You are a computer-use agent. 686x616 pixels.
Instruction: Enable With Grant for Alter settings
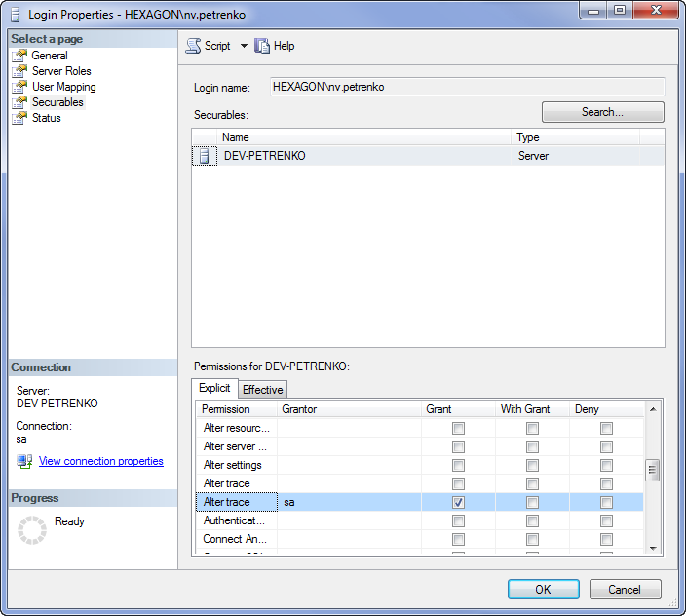(x=532, y=465)
